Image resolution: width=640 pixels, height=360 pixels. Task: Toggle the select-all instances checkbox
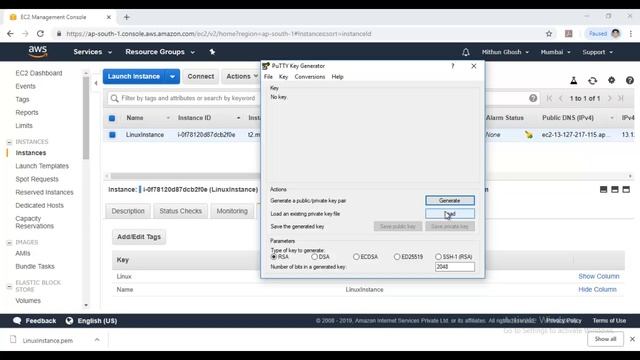112,118
